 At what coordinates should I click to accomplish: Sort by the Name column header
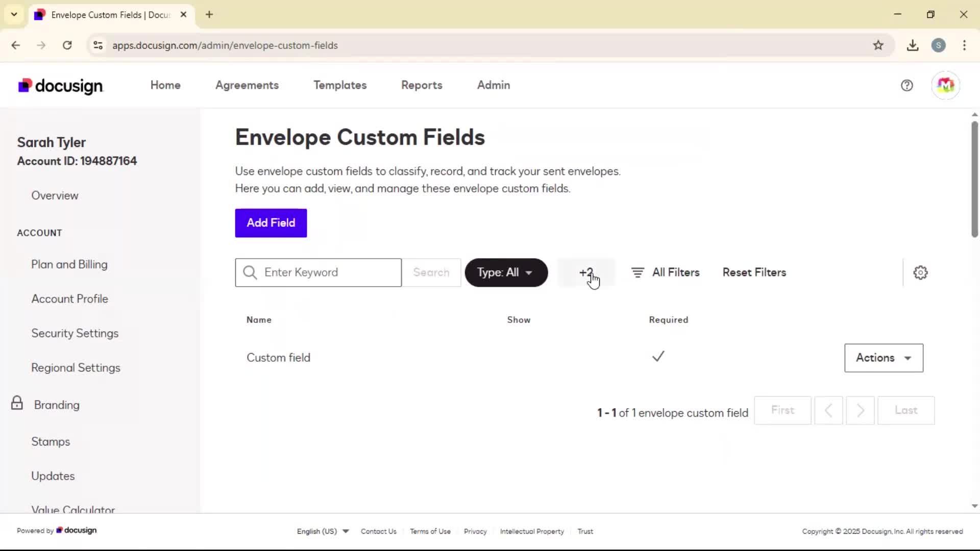tap(259, 320)
